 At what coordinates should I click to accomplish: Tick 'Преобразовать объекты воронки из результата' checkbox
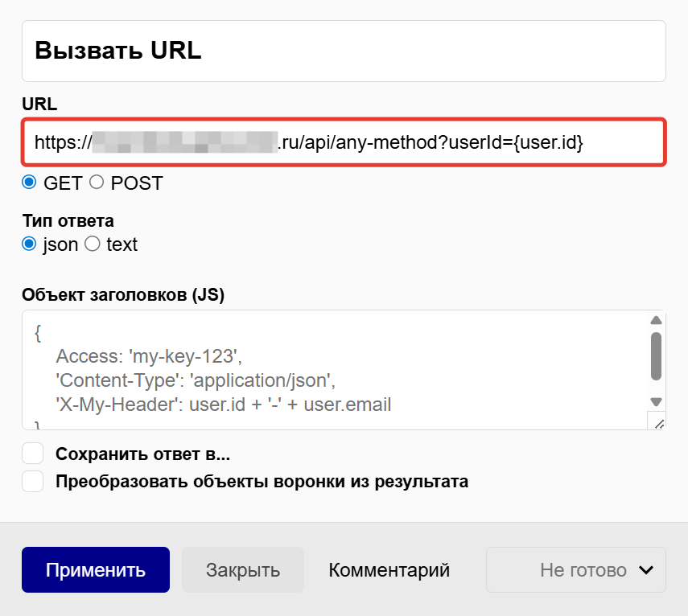coord(33,482)
